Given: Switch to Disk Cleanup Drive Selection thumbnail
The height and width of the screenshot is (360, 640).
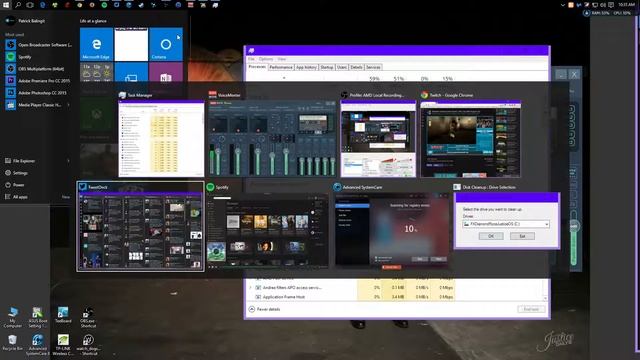Looking at the screenshot, I should (x=507, y=221).
